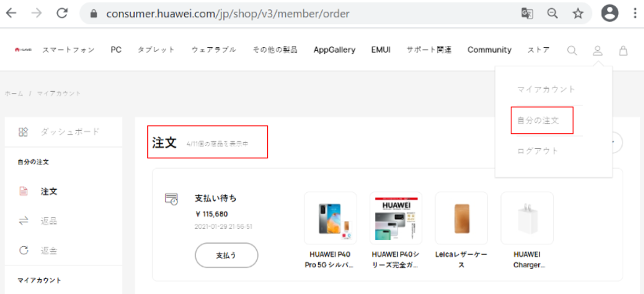Click the account person icon in the header

(598, 51)
